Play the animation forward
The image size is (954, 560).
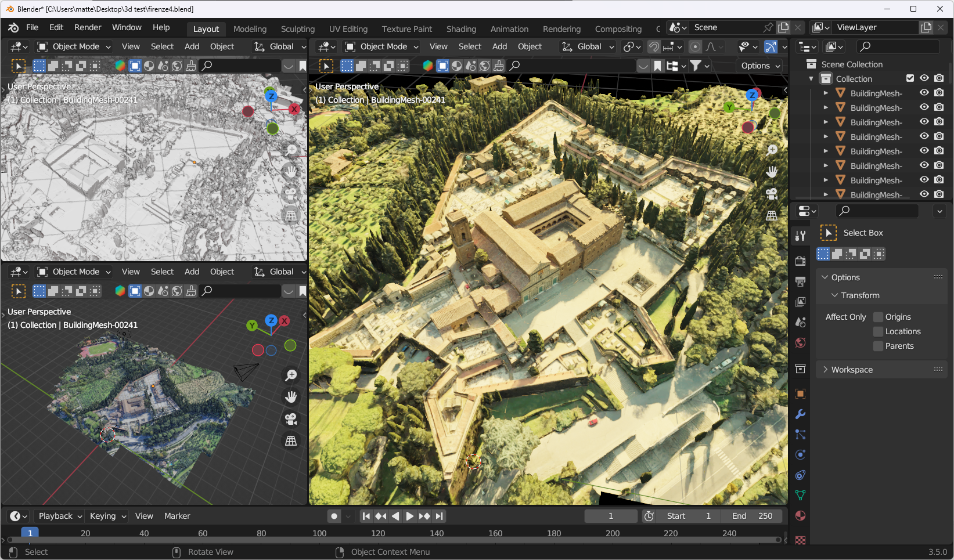pos(410,516)
